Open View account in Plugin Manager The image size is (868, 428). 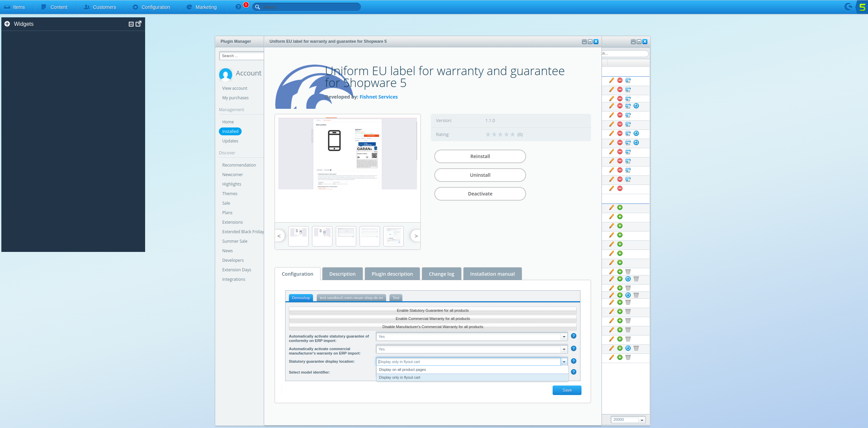tap(235, 88)
